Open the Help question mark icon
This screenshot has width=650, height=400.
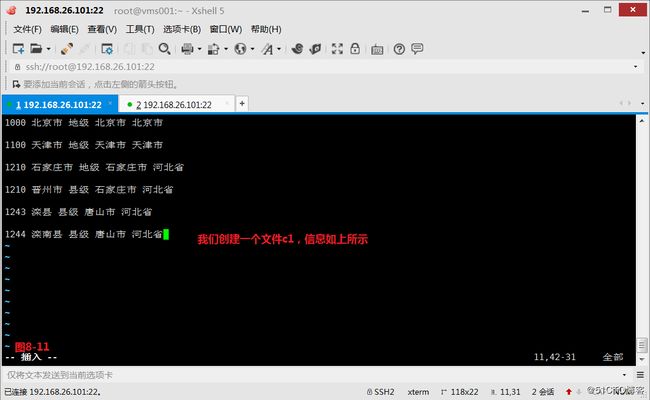(399, 49)
